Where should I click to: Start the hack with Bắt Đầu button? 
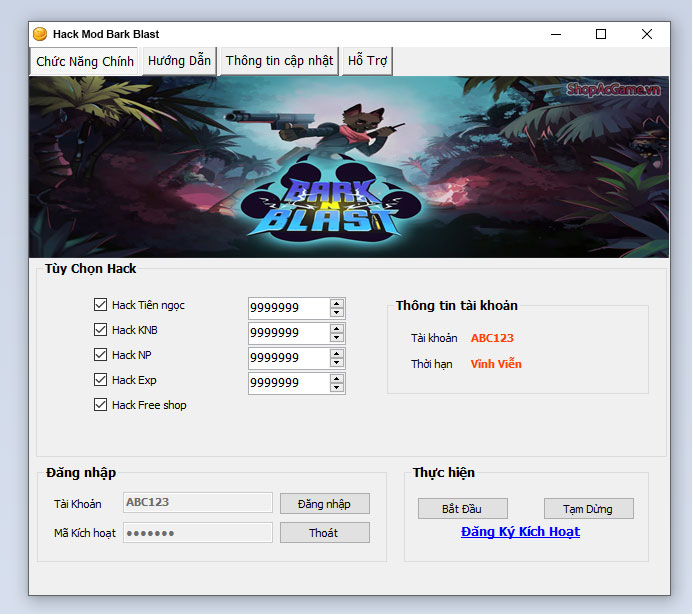[x=463, y=509]
